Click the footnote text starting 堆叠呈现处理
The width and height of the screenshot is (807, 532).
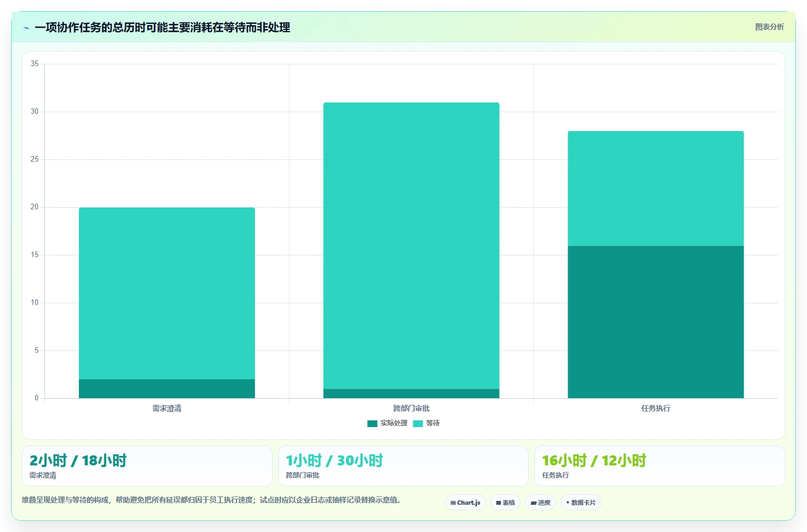(x=212, y=500)
